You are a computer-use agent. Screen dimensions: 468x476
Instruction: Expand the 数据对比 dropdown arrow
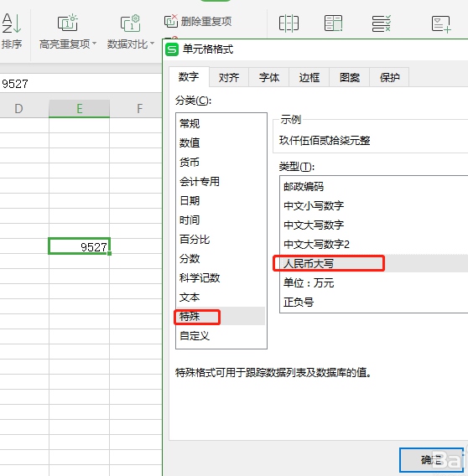[152, 44]
